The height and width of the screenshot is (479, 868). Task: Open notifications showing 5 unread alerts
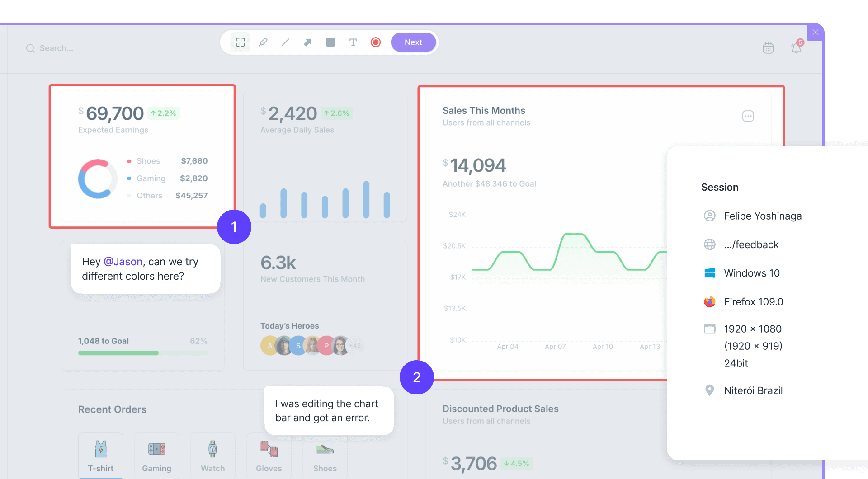796,47
